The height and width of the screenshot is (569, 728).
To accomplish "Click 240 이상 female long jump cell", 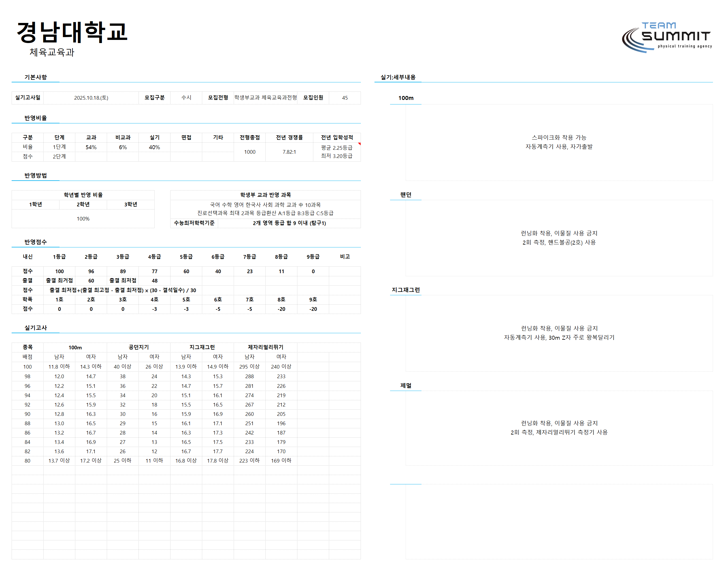I will point(281,366).
